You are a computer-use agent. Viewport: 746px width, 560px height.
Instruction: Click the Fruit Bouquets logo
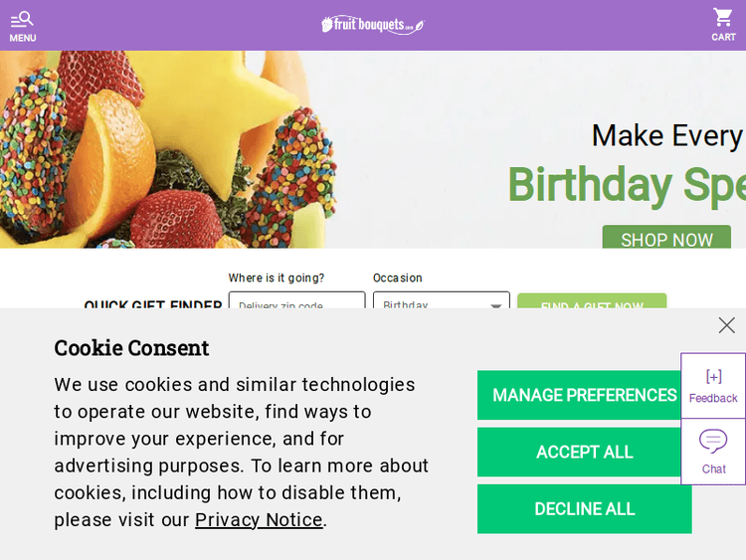pyautogui.click(x=373, y=25)
